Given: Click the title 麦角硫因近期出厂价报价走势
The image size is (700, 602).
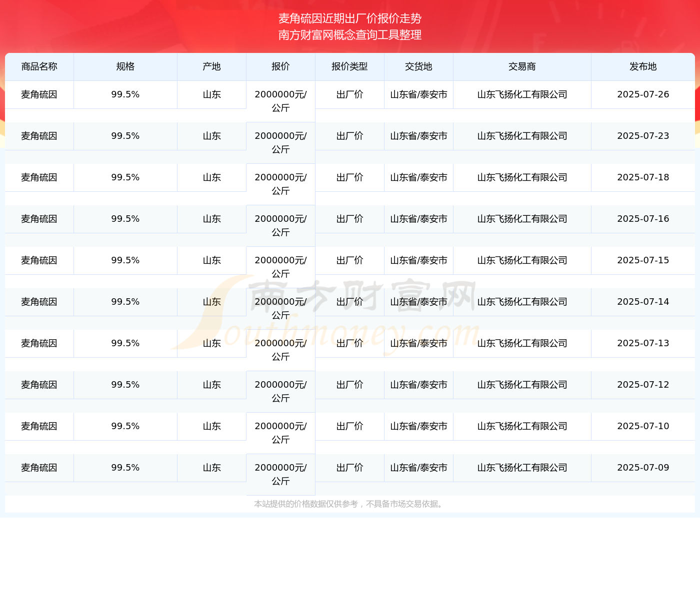Looking at the screenshot, I should click(x=350, y=18).
